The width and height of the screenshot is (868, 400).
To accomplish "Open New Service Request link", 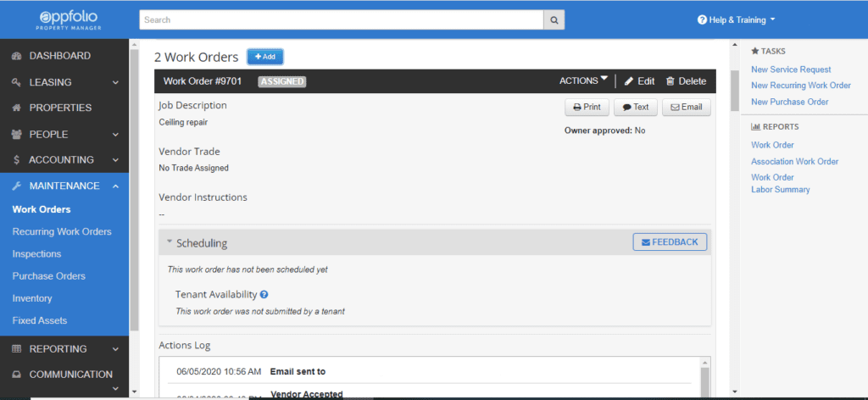I will [791, 69].
